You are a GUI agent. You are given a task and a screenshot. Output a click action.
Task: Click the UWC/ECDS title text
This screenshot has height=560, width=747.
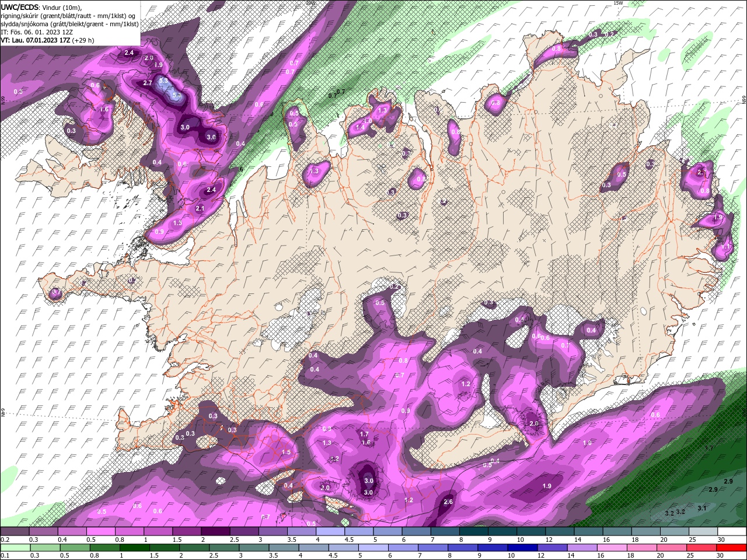coord(19,7)
